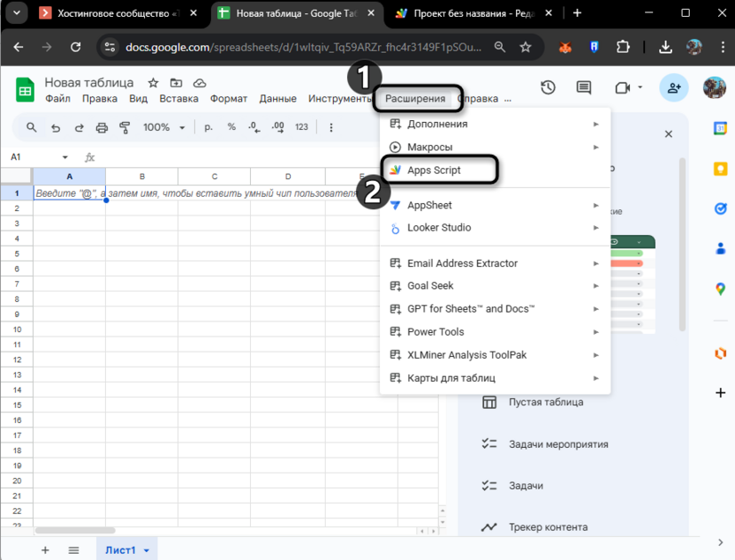This screenshot has width=735, height=560.
Task: Select the Paint format tool
Action: pyautogui.click(x=124, y=127)
